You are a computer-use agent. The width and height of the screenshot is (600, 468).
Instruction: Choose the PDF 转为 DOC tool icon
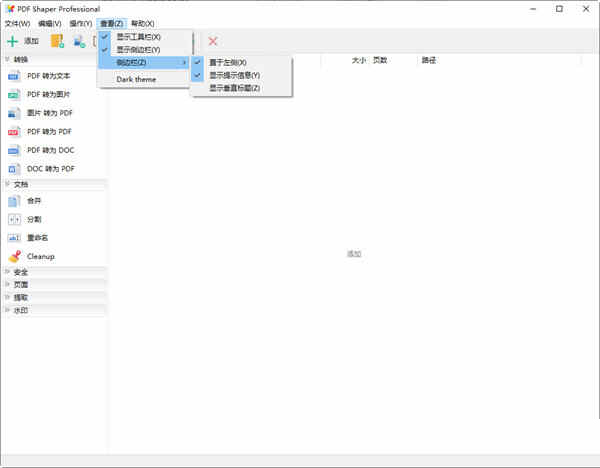pyautogui.click(x=14, y=150)
